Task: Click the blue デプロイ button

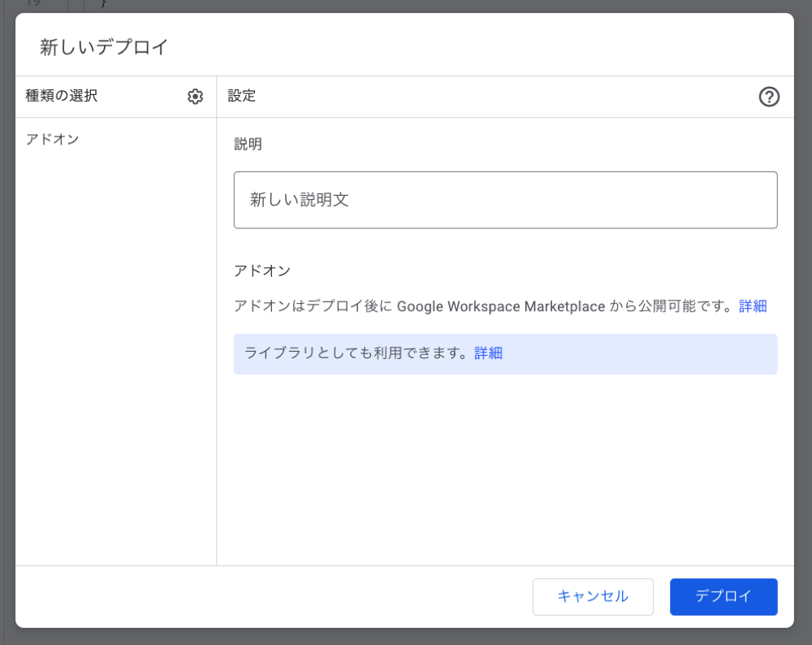Action: [723, 596]
